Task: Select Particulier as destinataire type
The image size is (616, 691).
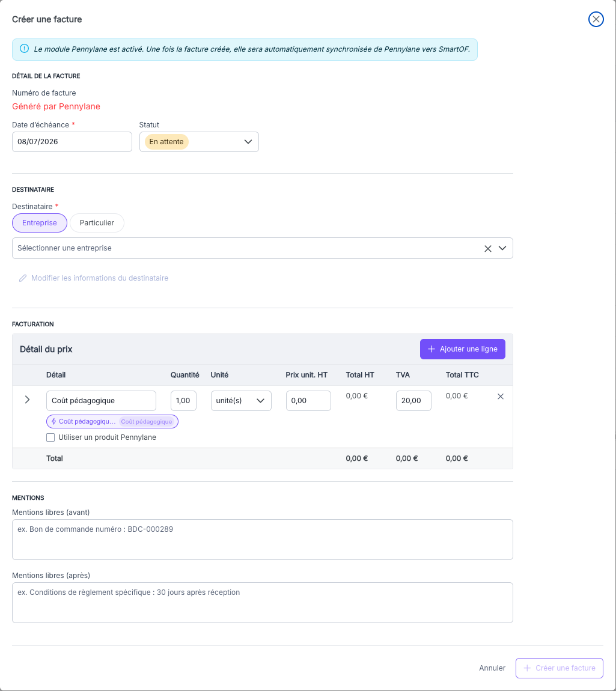Action: 97,223
